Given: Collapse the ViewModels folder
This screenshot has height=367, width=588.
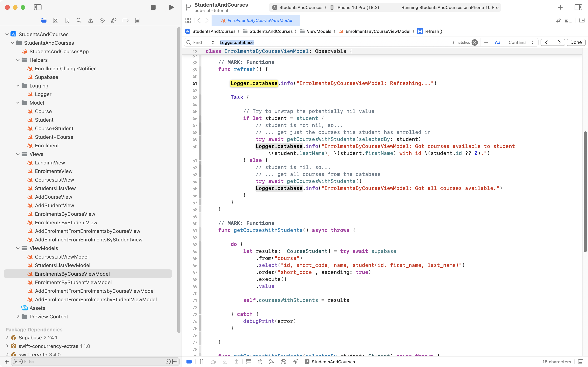Looking at the screenshot, I should point(18,248).
